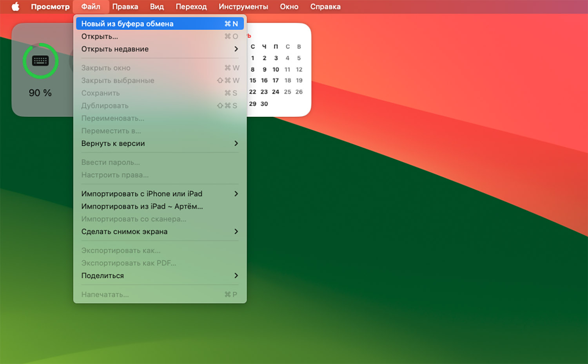Open the Apple menu logo

click(x=15, y=7)
